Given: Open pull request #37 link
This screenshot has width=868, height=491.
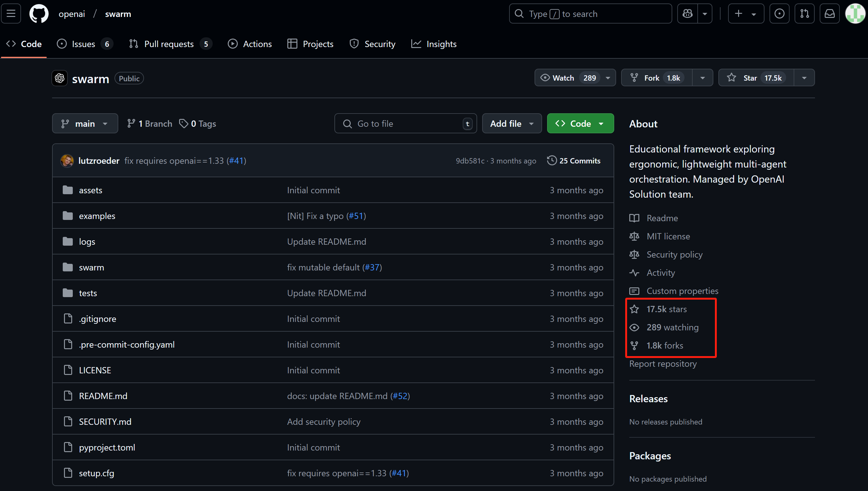Looking at the screenshot, I should (372, 267).
